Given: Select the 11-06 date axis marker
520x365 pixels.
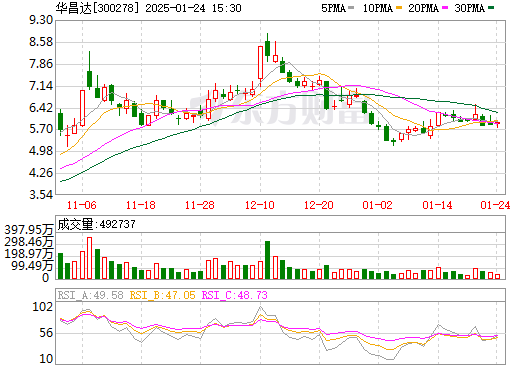Looking at the screenshot, I should pos(82,205).
